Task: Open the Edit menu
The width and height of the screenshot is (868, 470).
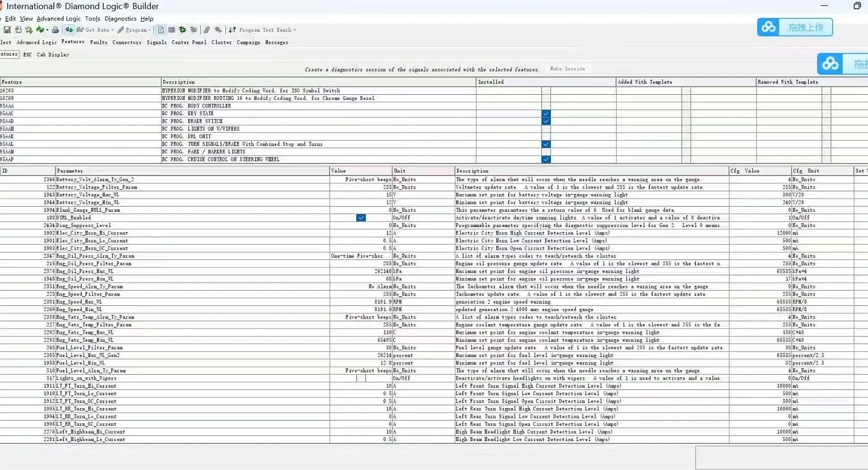Action: (x=11, y=19)
